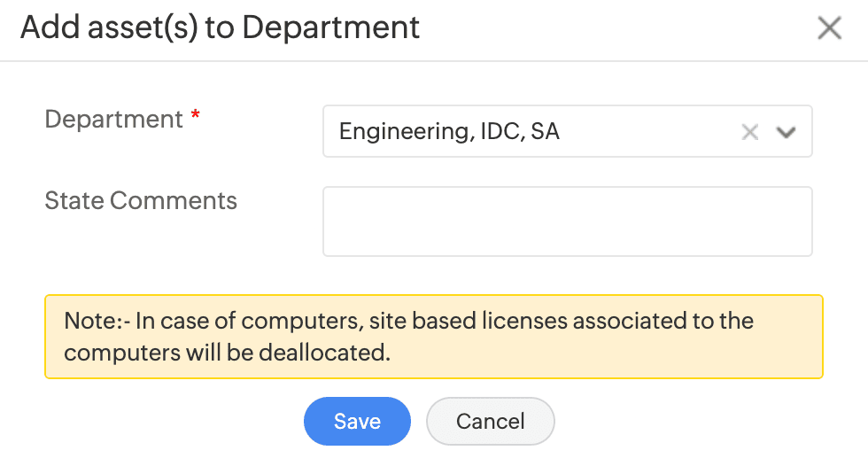Expand the Department dropdown arrow
The width and height of the screenshot is (868, 466).
[x=786, y=132]
